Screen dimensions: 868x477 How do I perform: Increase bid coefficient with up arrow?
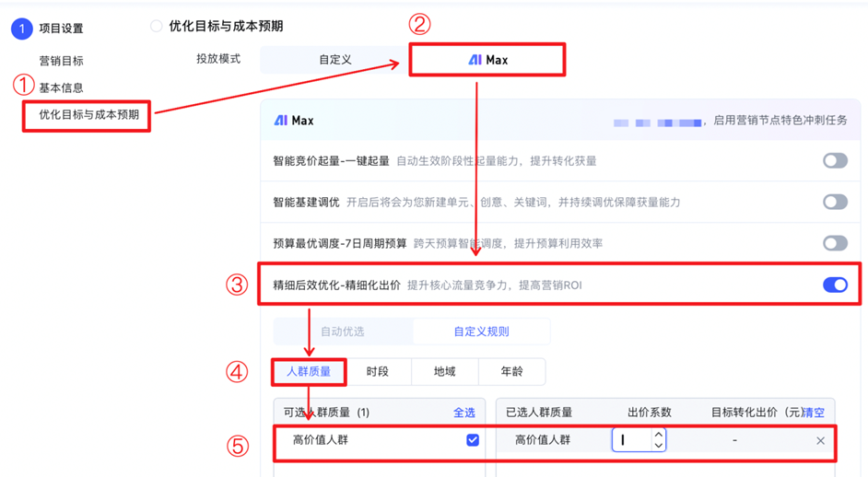click(658, 435)
